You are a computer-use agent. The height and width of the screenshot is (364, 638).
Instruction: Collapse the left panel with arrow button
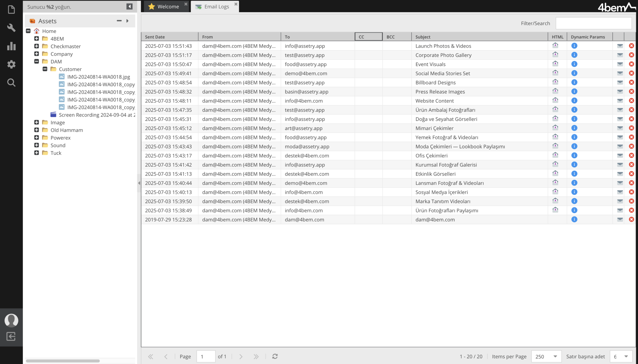pos(129,6)
